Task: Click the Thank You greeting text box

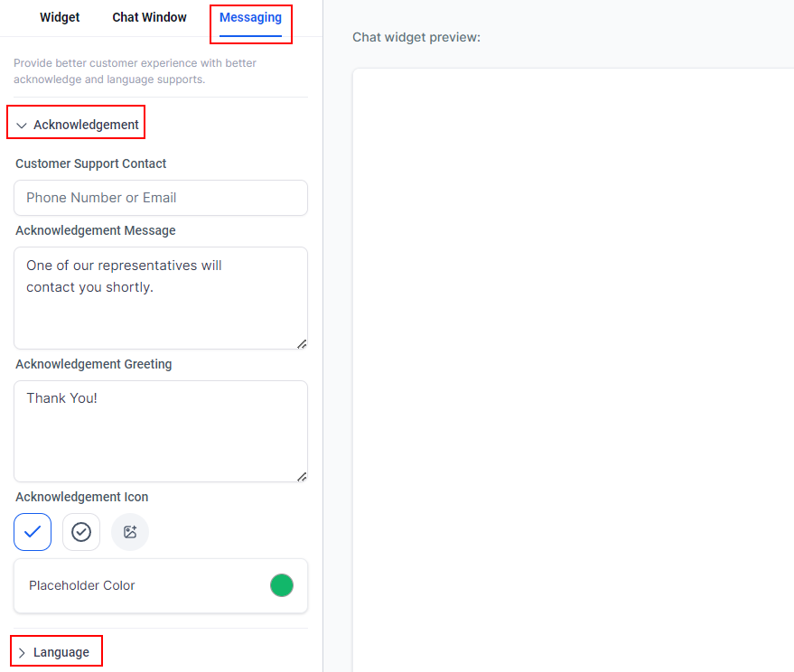Action: pos(161,431)
